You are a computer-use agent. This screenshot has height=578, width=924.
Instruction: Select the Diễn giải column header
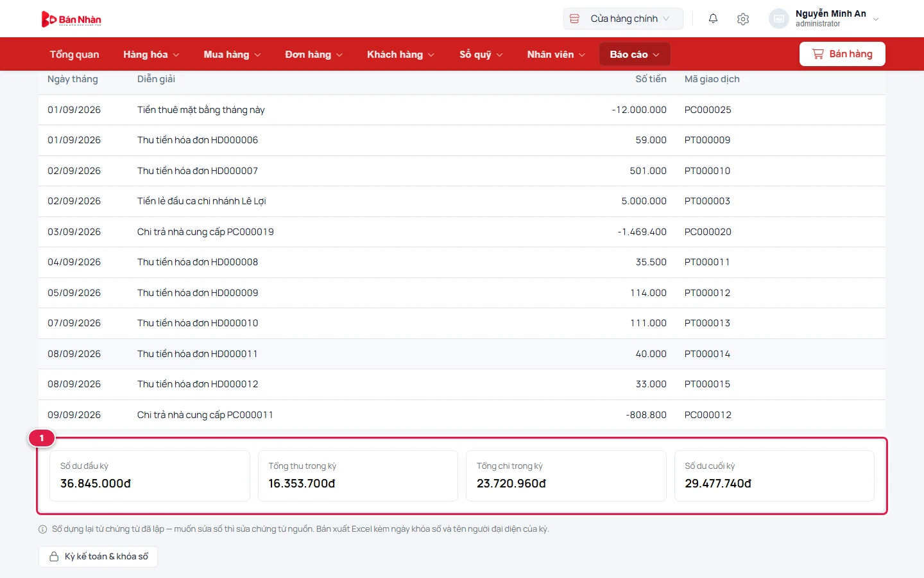coord(156,79)
